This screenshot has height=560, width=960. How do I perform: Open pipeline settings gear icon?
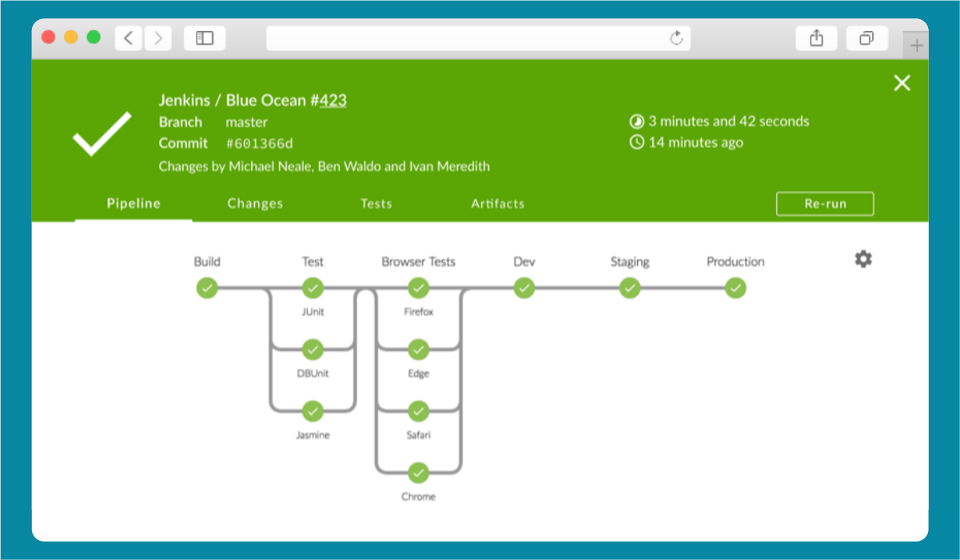[863, 259]
